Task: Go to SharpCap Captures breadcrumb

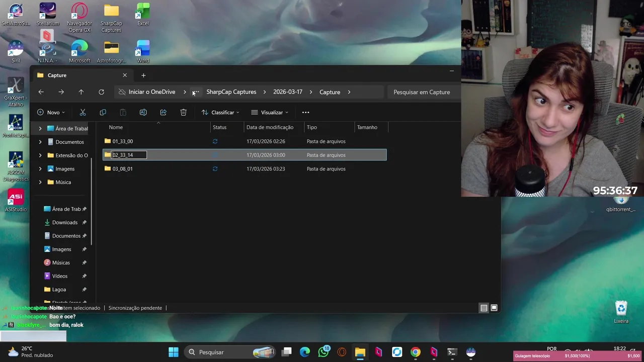Action: (231, 92)
